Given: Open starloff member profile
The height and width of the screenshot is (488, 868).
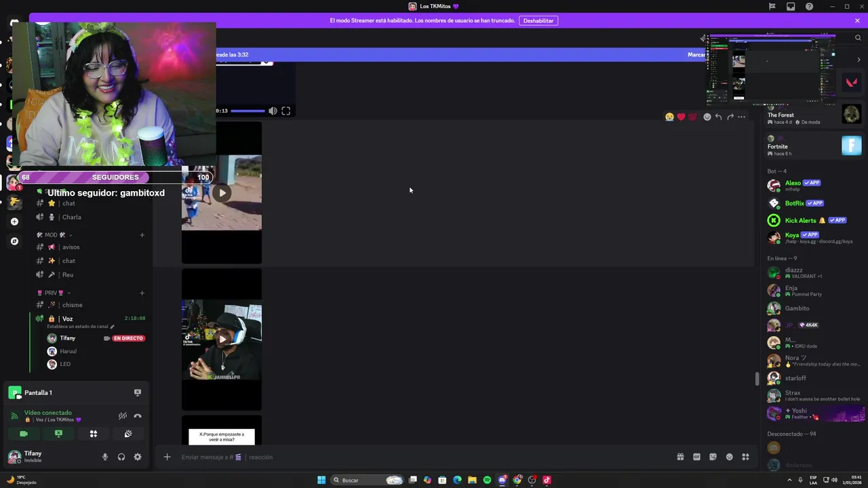Looking at the screenshot, I should click(814, 378).
